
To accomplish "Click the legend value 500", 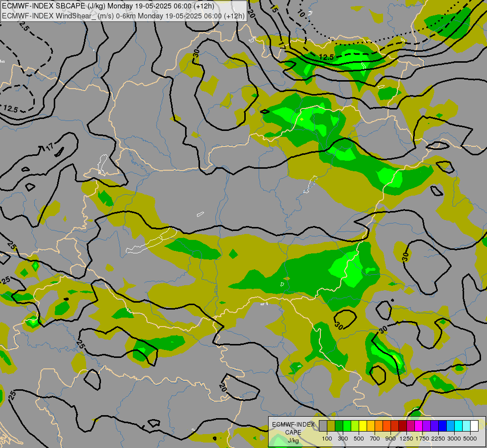I will coord(359,439).
